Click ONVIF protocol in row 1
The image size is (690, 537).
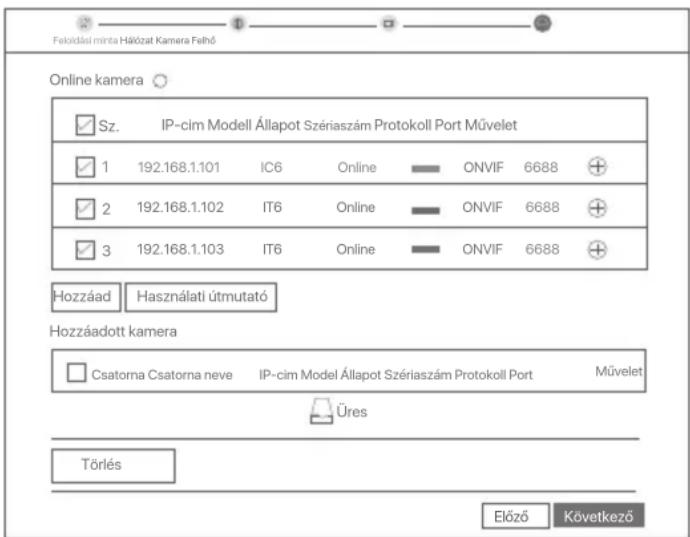coord(483,167)
